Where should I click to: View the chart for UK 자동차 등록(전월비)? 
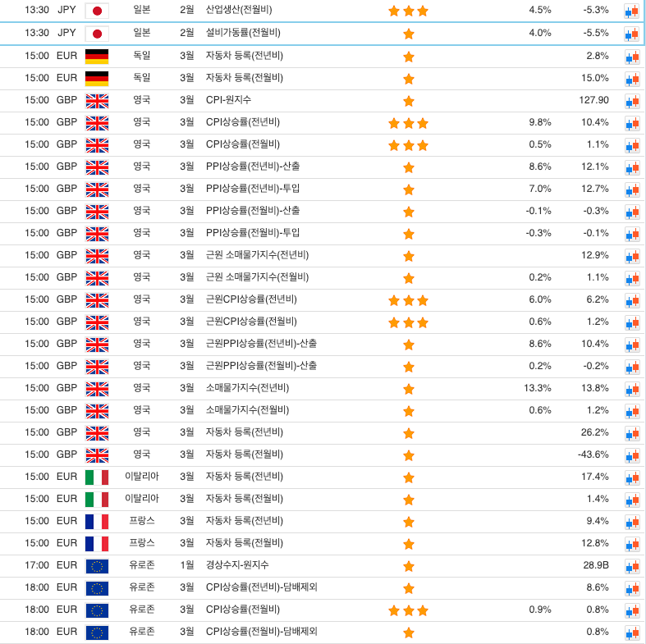631,455
